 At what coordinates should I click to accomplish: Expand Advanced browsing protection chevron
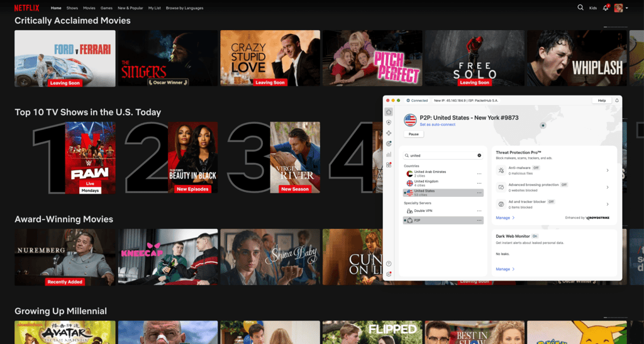[x=608, y=187]
